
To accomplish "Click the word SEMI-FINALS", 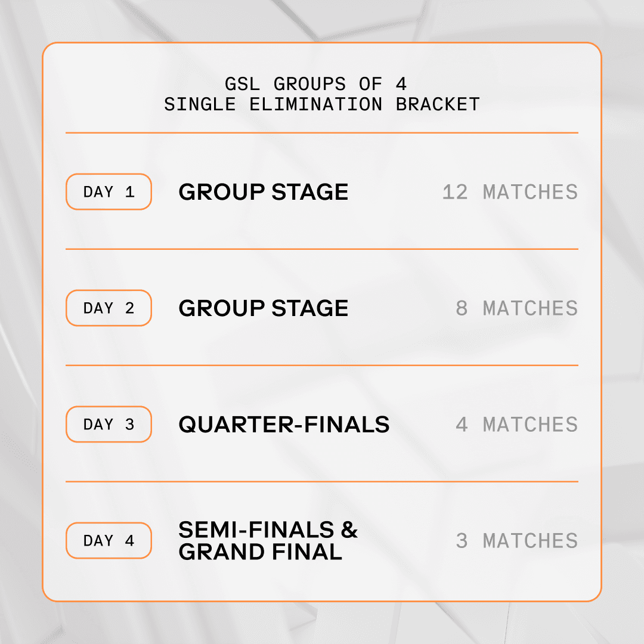I will (x=256, y=530).
